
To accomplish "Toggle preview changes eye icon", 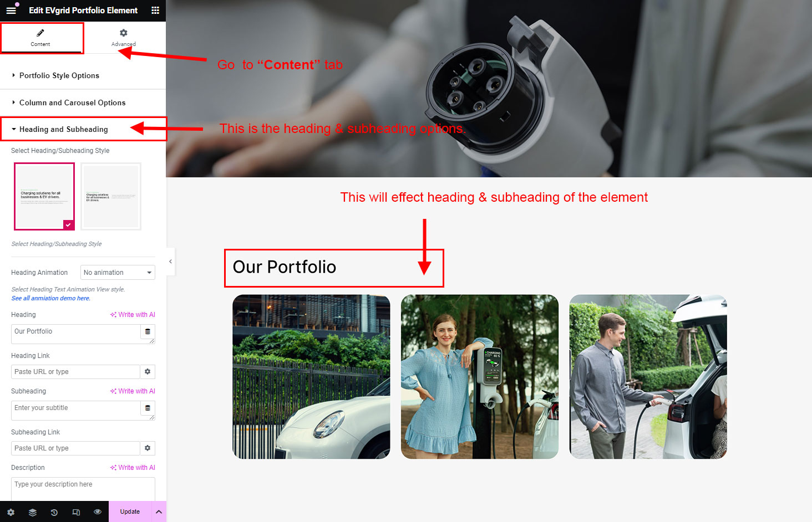I will click(98, 512).
